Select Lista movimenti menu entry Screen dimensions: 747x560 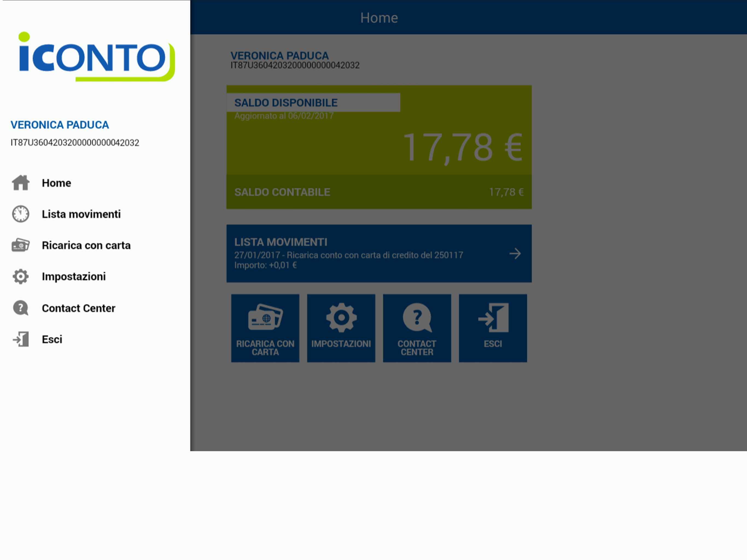(x=81, y=214)
